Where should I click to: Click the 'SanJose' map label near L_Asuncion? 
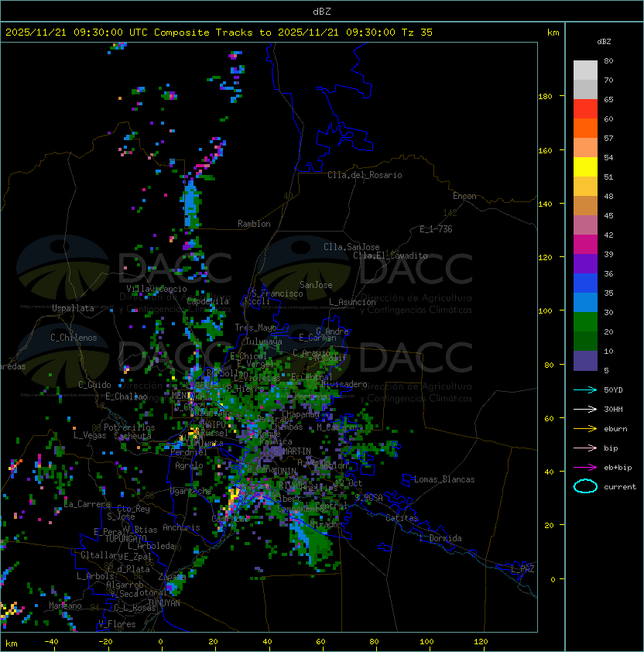tap(316, 285)
